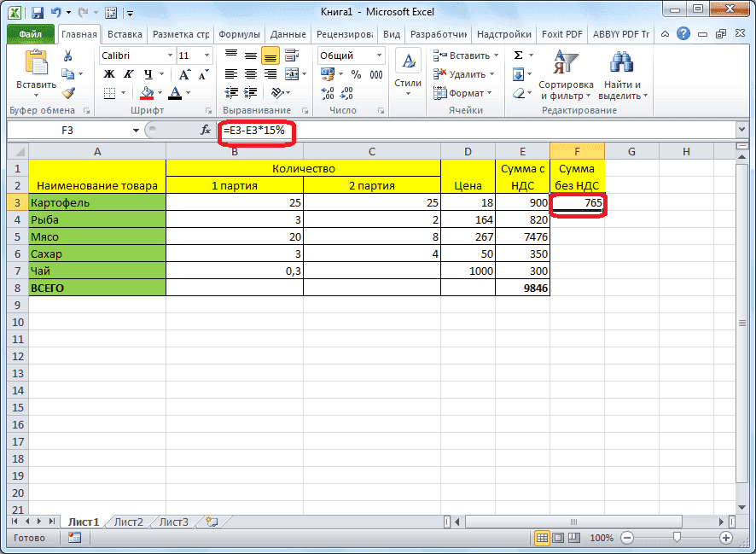
Task: Open the Файл menu
Action: point(32,34)
